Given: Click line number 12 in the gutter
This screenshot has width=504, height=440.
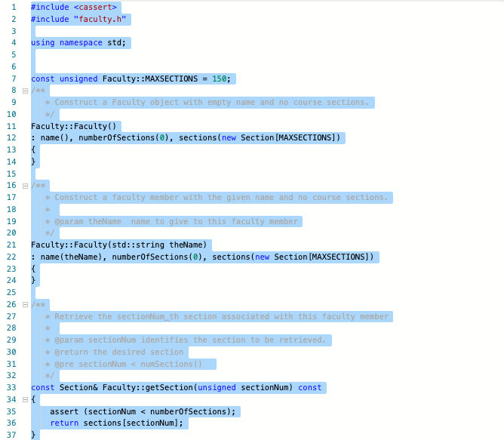Looking at the screenshot, I should point(11,137).
